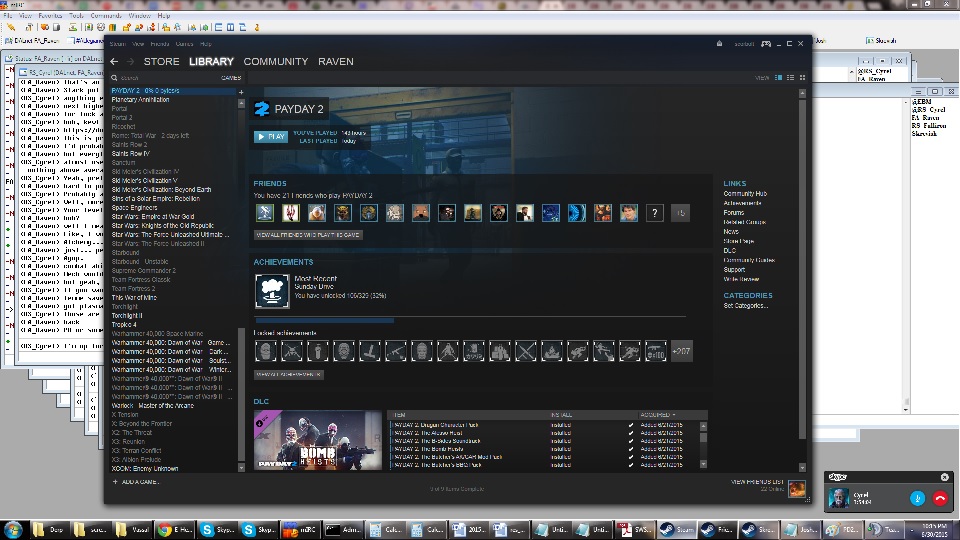Screen dimensions: 960x540
Task: Open the Community Hub link
Action: (745, 194)
